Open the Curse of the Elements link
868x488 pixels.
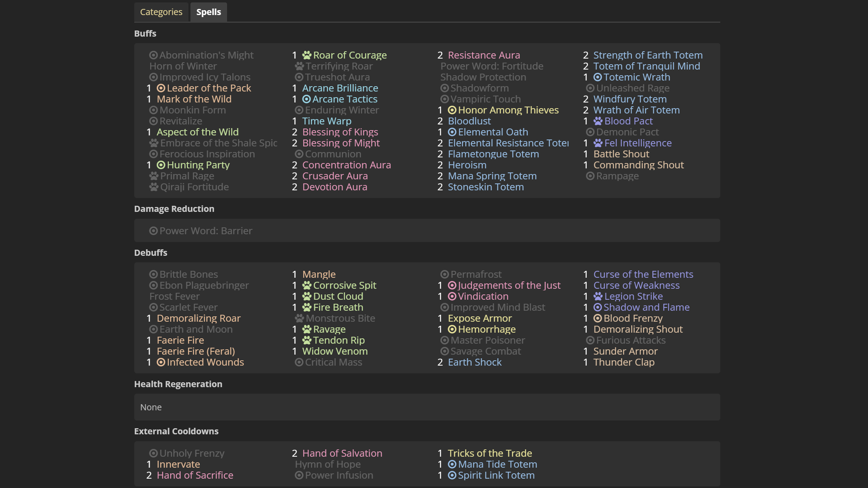[x=643, y=274]
